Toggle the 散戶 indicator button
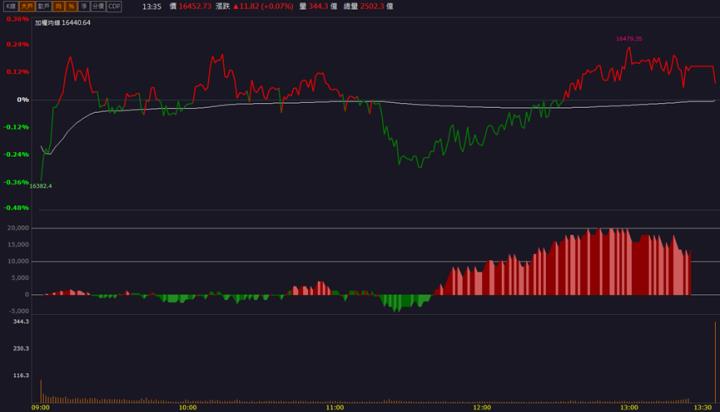The image size is (720, 412). pos(44,6)
